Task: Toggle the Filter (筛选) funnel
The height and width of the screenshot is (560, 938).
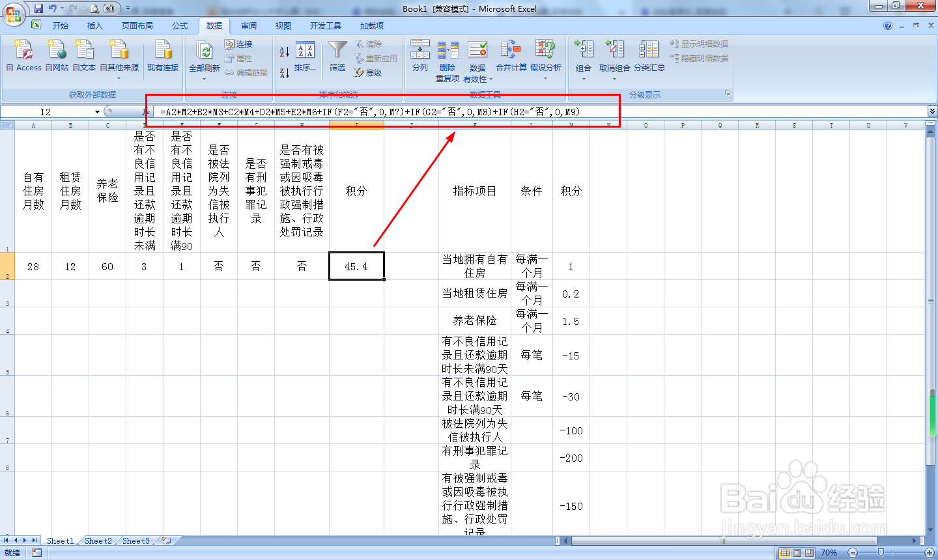Action: click(x=337, y=56)
